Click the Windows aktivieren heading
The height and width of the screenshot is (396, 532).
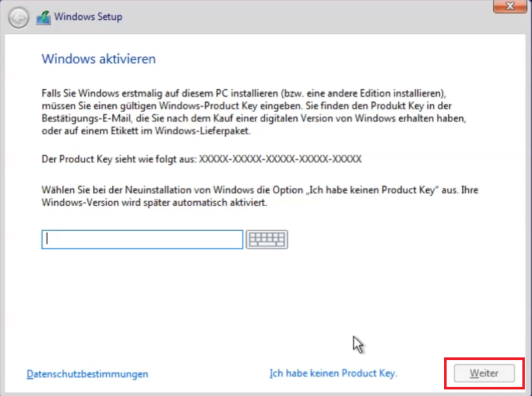pyautogui.click(x=98, y=59)
